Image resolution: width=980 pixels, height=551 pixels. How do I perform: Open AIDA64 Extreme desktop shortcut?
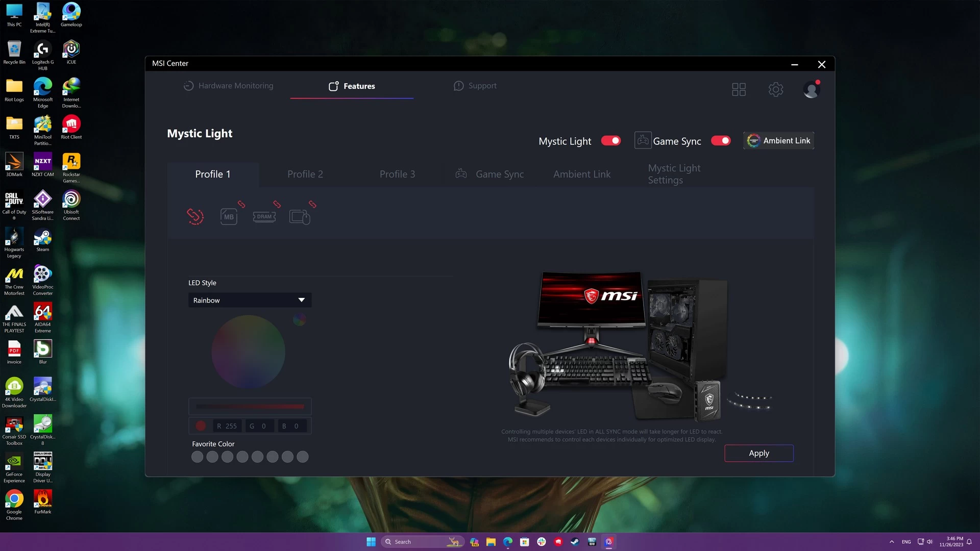(43, 317)
